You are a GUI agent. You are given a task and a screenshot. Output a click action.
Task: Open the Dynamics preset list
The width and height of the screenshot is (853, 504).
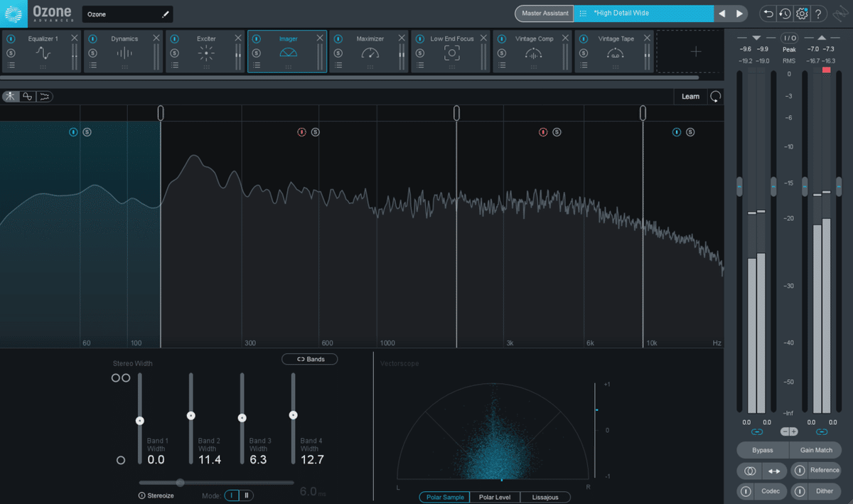92,65
